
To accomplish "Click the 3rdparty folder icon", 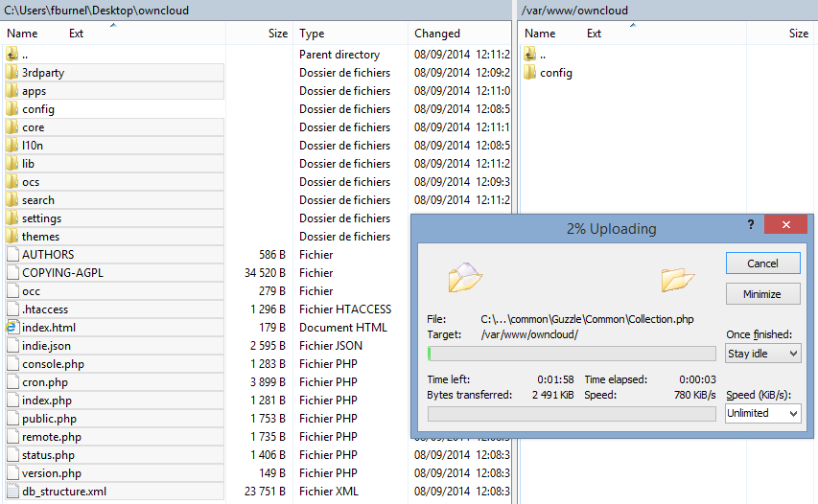I will tap(12, 73).
